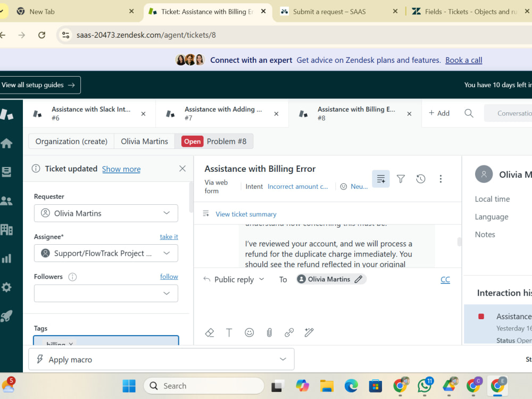The width and height of the screenshot is (532, 399).
Task: Open Copilot from taskbar
Action: 302,386
